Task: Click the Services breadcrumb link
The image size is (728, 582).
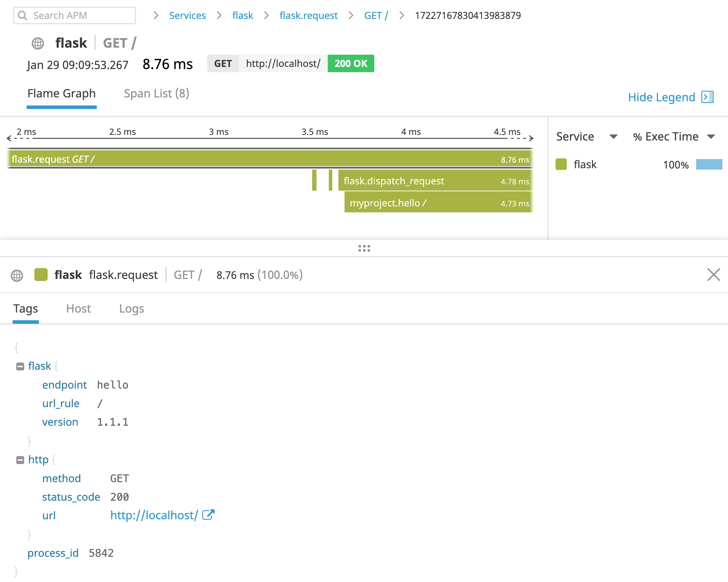Action: click(188, 15)
